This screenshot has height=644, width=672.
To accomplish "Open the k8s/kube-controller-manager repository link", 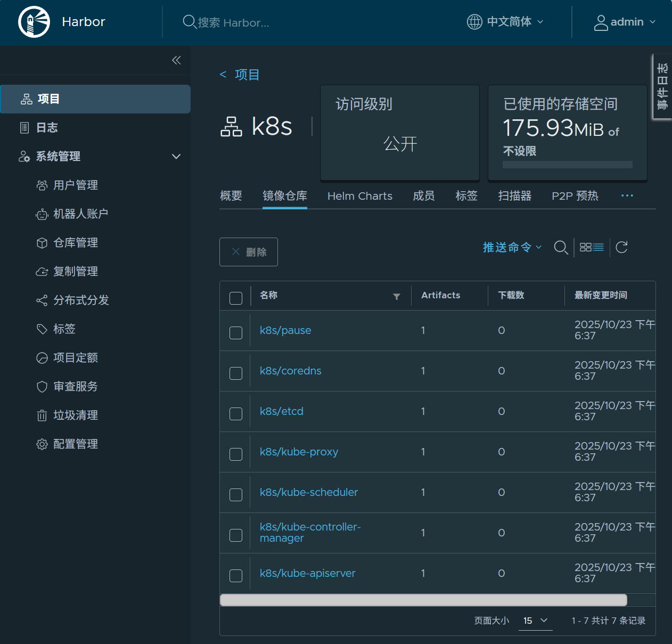I will click(310, 533).
